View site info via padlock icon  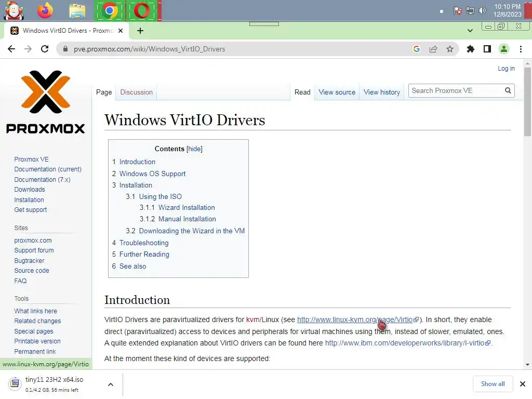coord(65,49)
